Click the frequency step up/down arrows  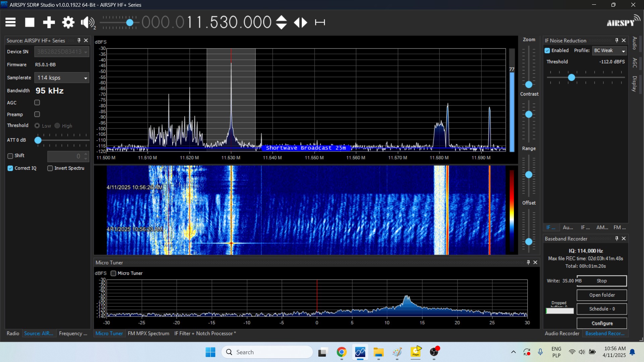click(x=281, y=22)
